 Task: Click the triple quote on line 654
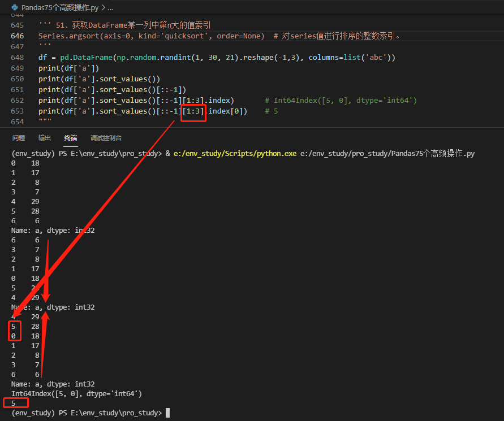pos(45,121)
